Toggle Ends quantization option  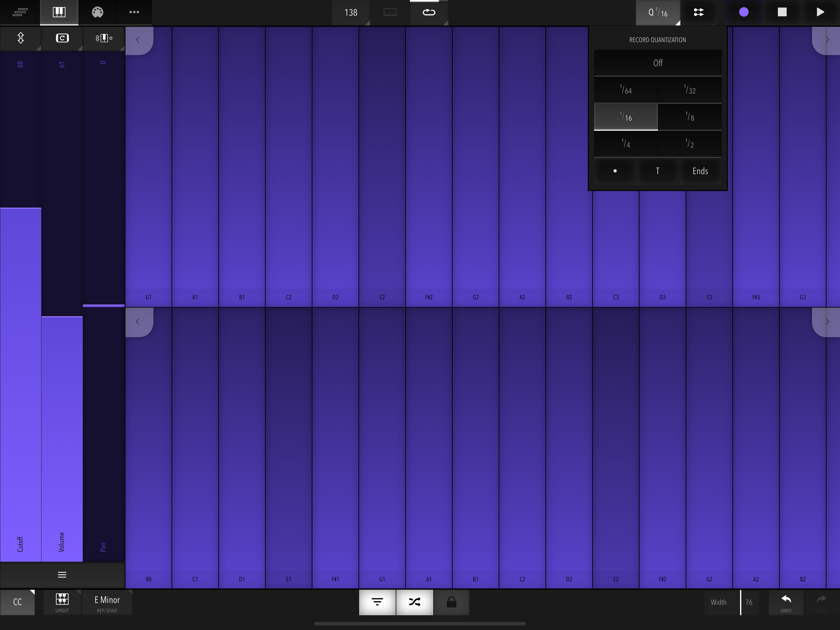pos(700,171)
